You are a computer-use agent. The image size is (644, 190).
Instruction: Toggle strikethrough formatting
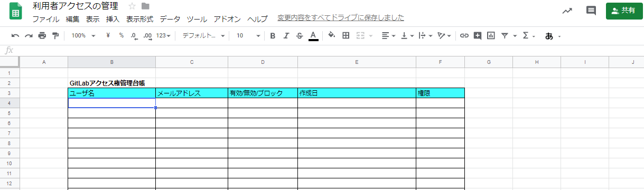pyautogui.click(x=300, y=36)
